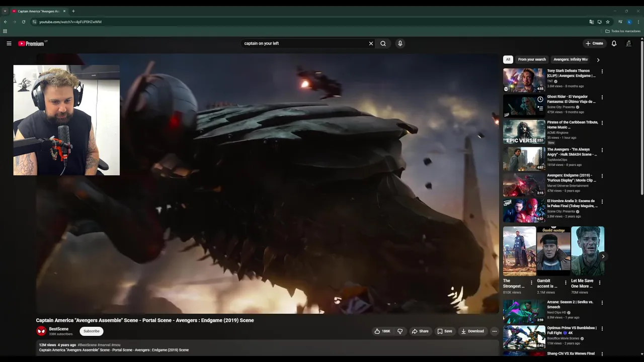Open "The Strongest" Shorts thumbnail
The image size is (644, 362).
519,251
